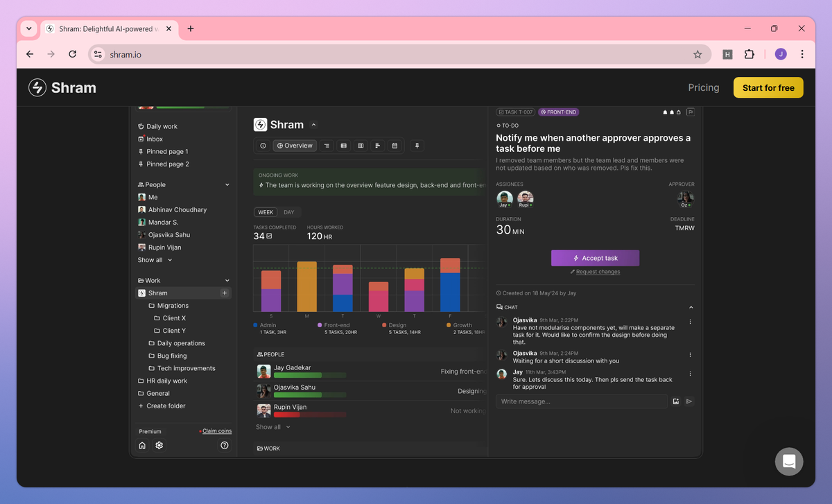Open the Chrome profile avatar J
Viewport: 832px width, 504px height.
tap(781, 54)
